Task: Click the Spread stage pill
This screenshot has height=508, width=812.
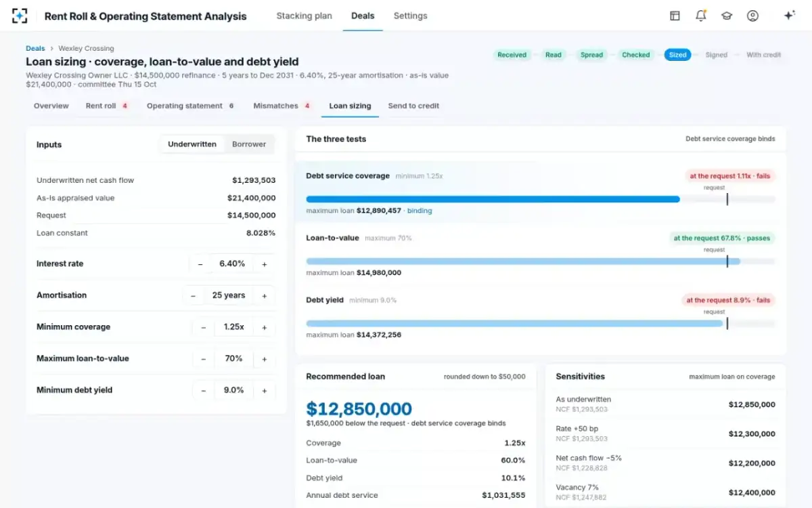Action: pos(591,55)
